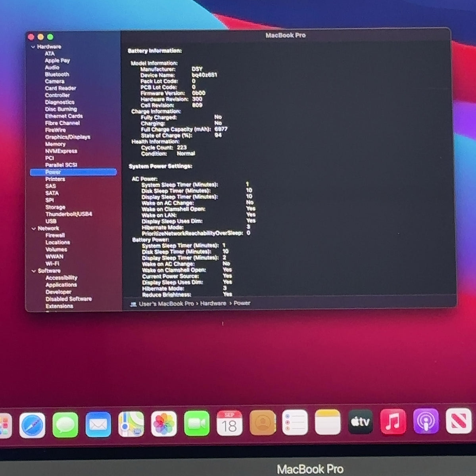Select Audio in sidebar
The image size is (476, 476).
[x=52, y=67]
